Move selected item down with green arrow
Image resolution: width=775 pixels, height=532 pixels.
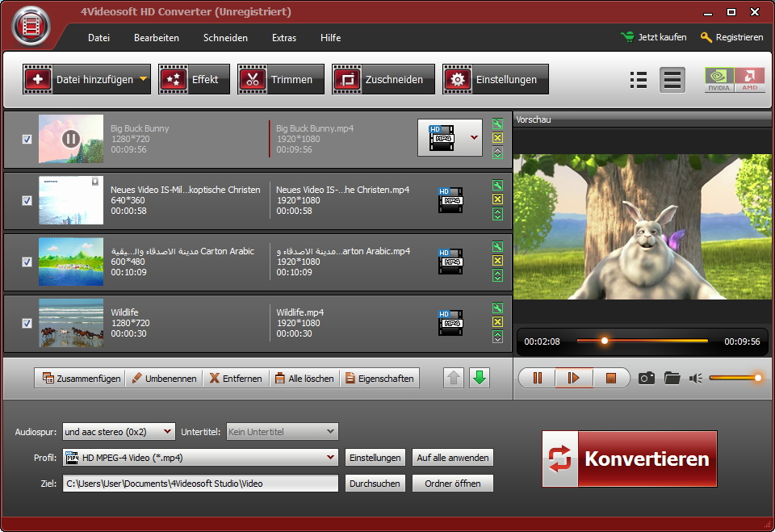[480, 378]
